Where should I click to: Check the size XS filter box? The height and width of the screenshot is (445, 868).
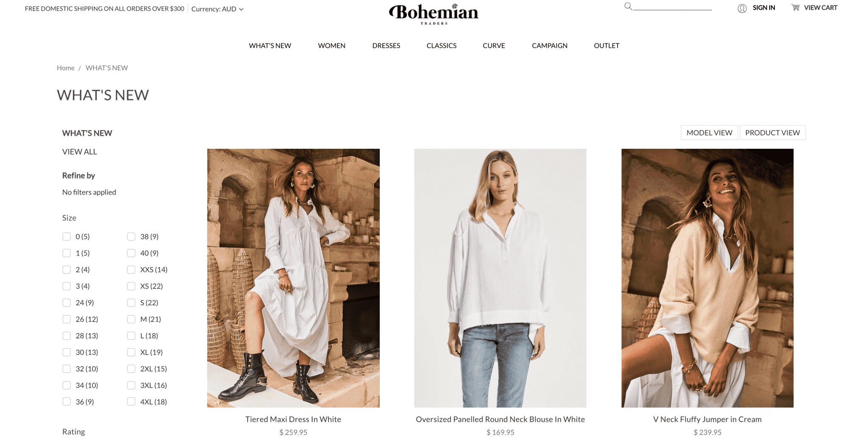point(131,286)
